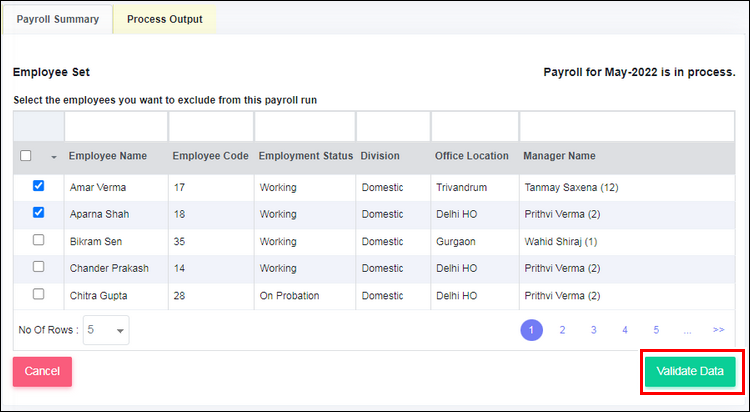The height and width of the screenshot is (412, 750).
Task: Click Employment Status filter field
Action: [305, 127]
